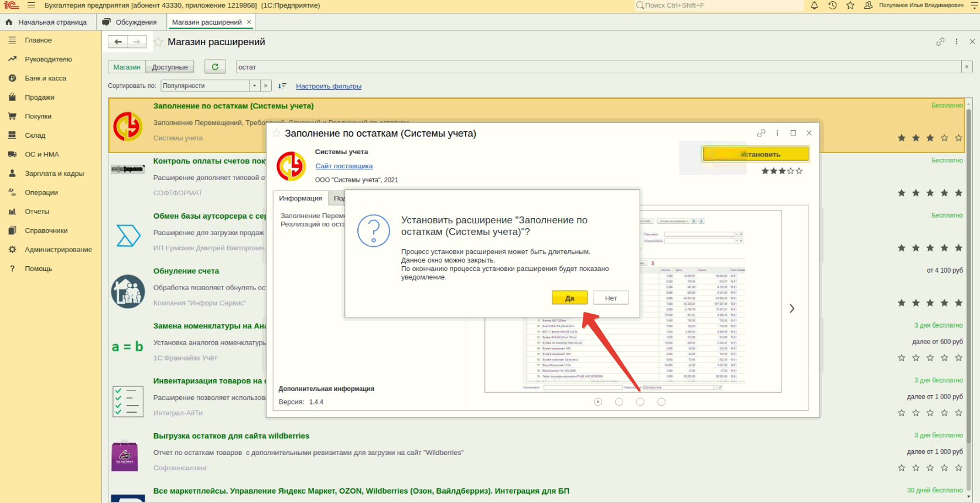Select the fourth screenshot carousel dot
980x503 pixels.
coord(661,402)
